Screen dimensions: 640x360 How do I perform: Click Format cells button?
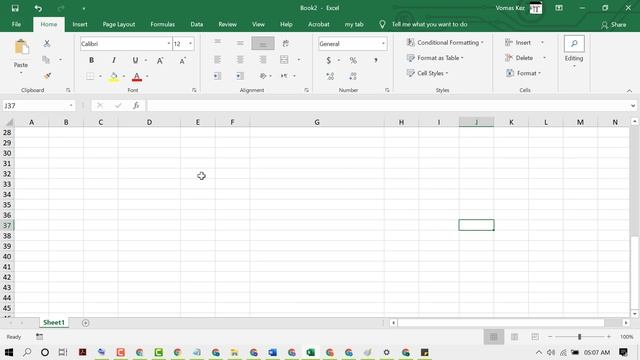523,73
